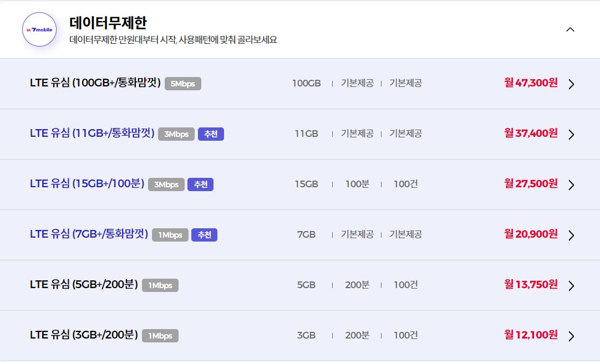Open details arrow on the 20,900원 plan
Screen dimensions: 600x364
571,235
